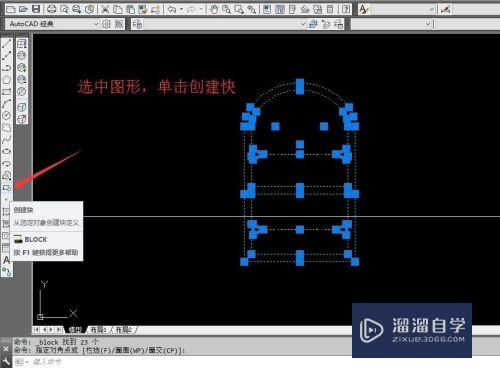Select the Spline tool
Screen dimensions: 500x368
point(7,140)
